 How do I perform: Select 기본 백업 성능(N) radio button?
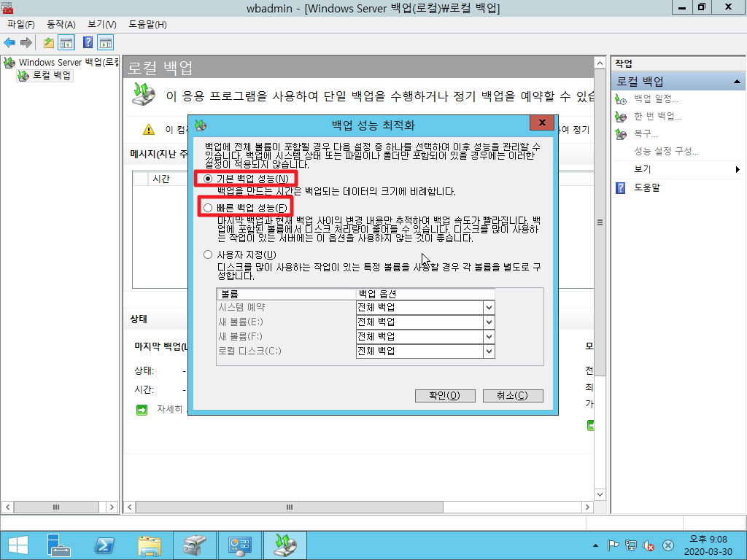click(208, 179)
